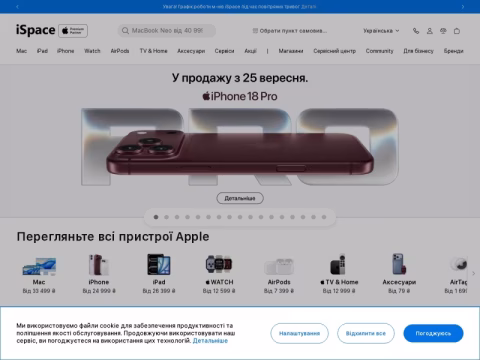
Task: Open the Watch menu item
Action: point(92,51)
